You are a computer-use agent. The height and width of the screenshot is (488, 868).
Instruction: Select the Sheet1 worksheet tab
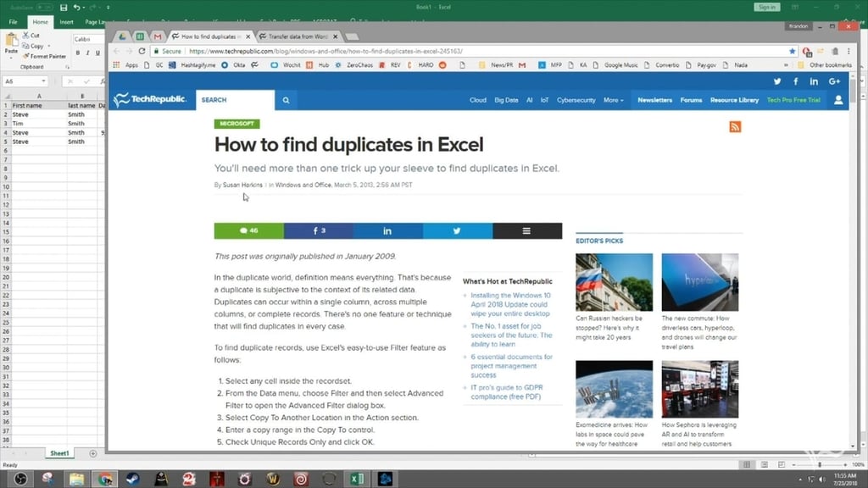[59, 453]
